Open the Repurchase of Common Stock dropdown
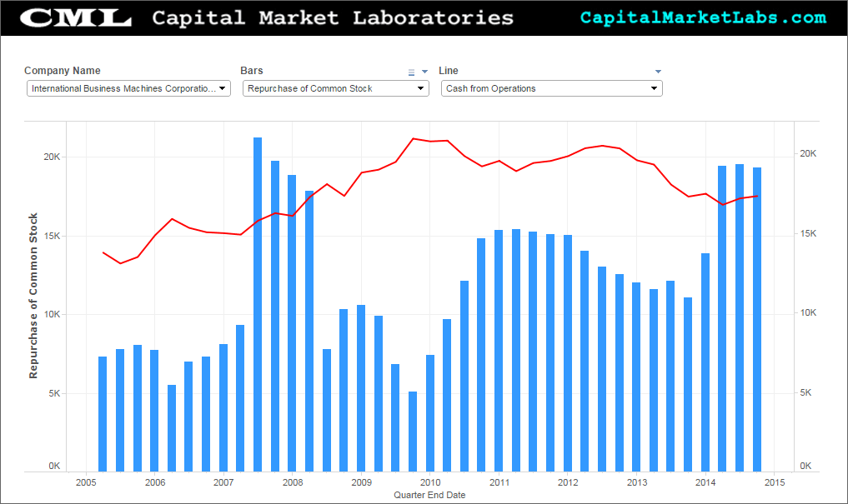The image size is (848, 504). tap(336, 88)
